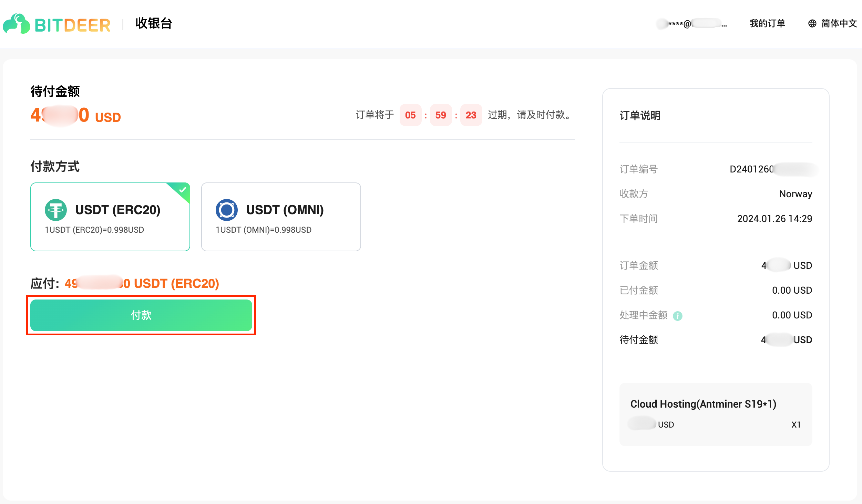Click the 59 minutes countdown box
This screenshot has width=862, height=504.
click(441, 115)
